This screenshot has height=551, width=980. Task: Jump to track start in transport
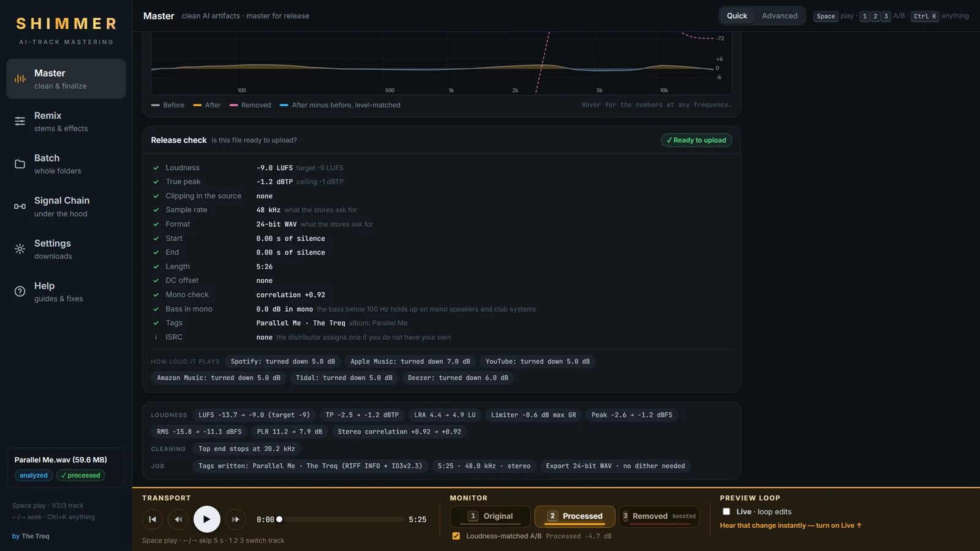pyautogui.click(x=153, y=519)
